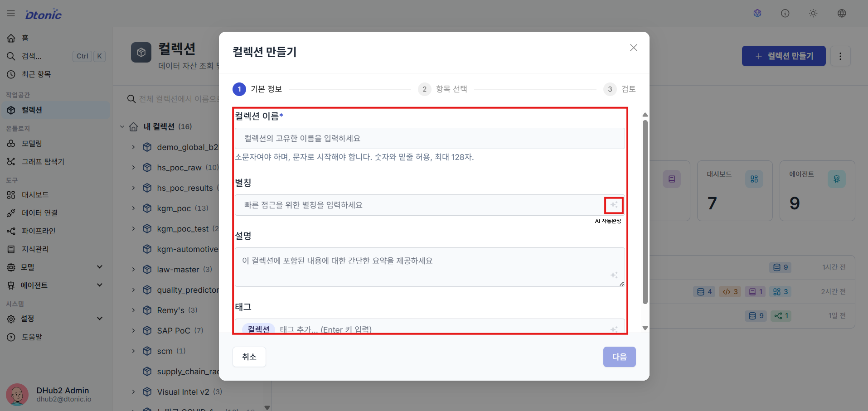Click the knowledge management icon
868x411 pixels.
pos(11,249)
